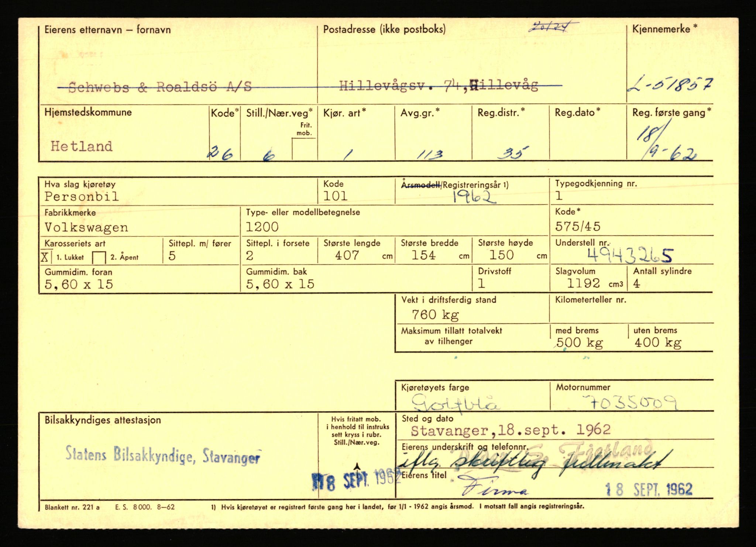Click the handwritten Kode value '26'
The height and width of the screenshot is (547, 756).
tap(220, 152)
